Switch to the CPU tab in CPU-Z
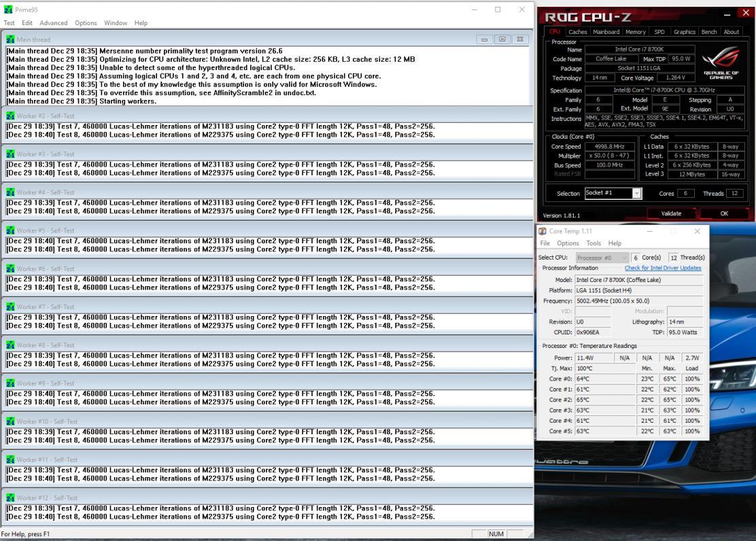The width and height of the screenshot is (756, 541). point(555,31)
